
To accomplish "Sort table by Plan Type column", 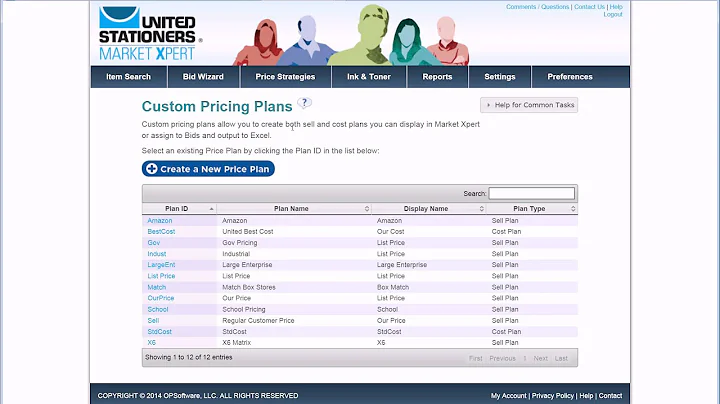I will [x=532, y=208].
